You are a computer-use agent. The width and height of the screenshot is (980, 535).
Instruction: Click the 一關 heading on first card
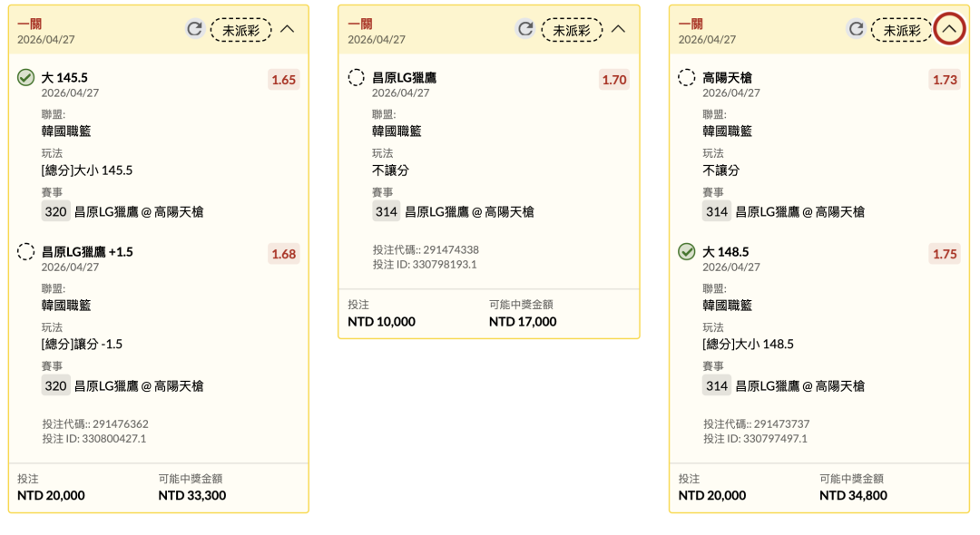pos(29,24)
